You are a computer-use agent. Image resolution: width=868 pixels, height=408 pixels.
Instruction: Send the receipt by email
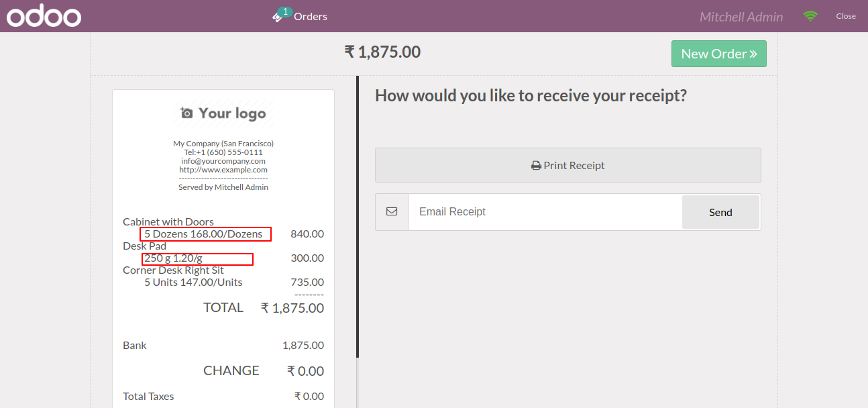[x=720, y=212]
